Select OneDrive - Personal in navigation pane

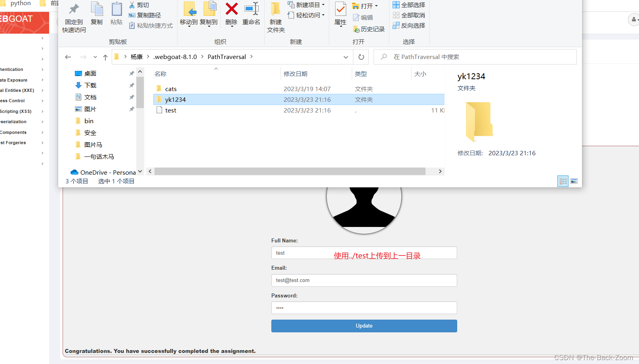(103, 172)
